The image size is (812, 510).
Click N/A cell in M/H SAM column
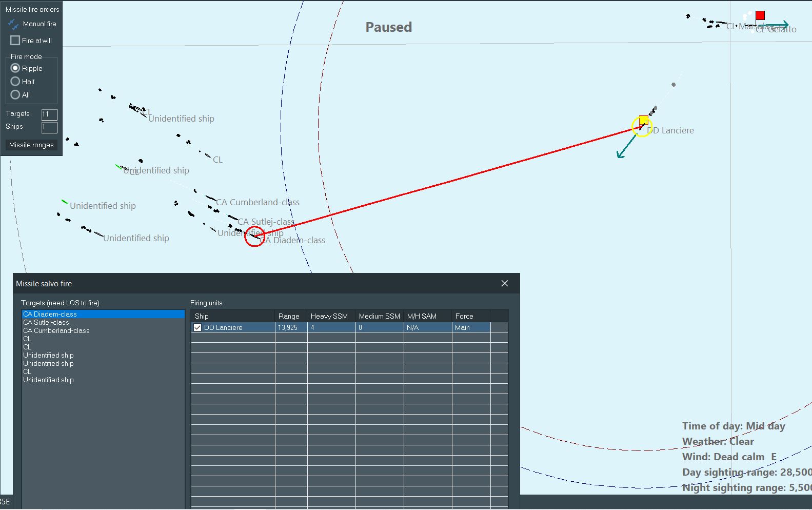pos(428,327)
